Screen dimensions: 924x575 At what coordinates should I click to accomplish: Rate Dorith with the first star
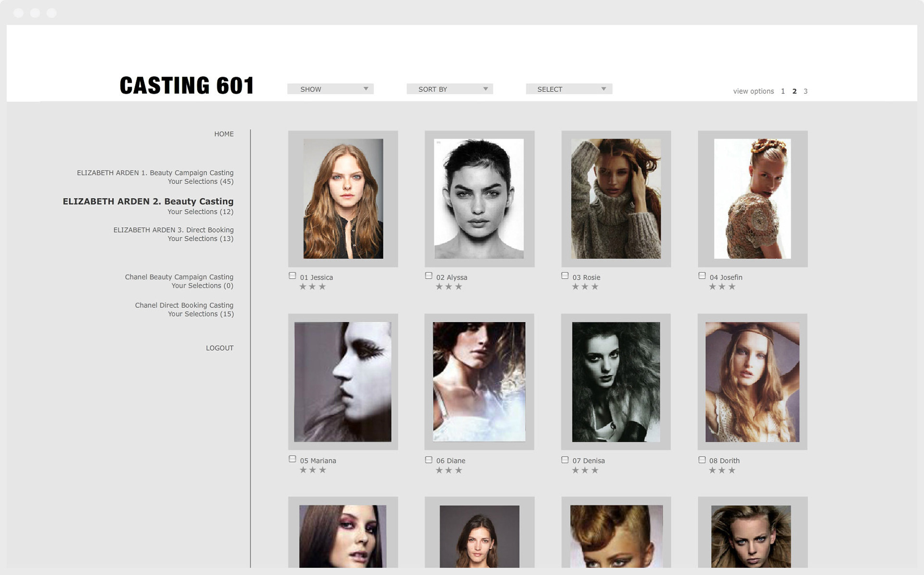[712, 470]
